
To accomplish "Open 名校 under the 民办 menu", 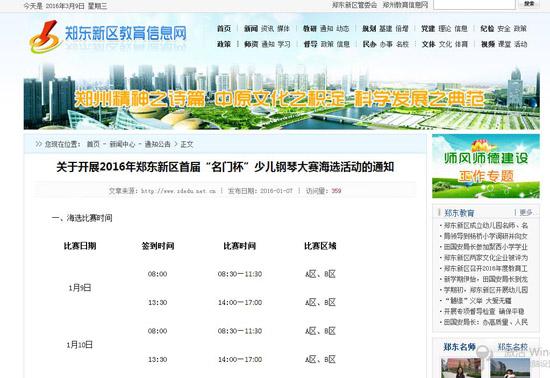I will tap(402, 44).
